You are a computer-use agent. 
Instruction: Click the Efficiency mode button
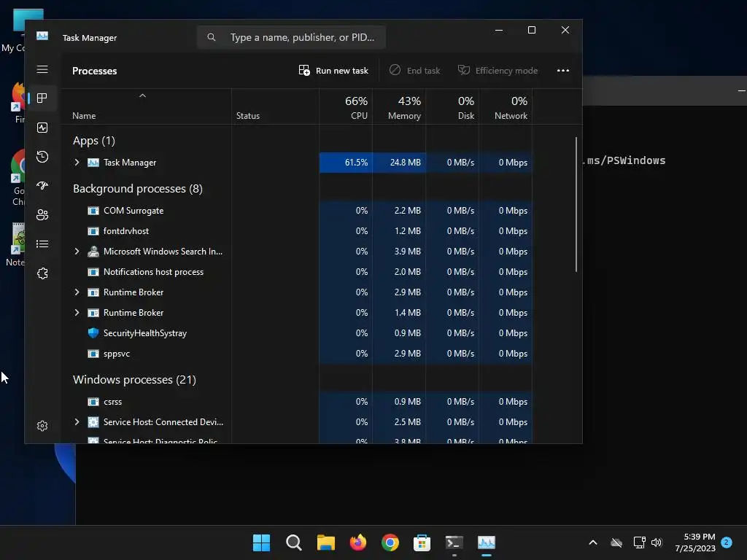click(x=498, y=71)
